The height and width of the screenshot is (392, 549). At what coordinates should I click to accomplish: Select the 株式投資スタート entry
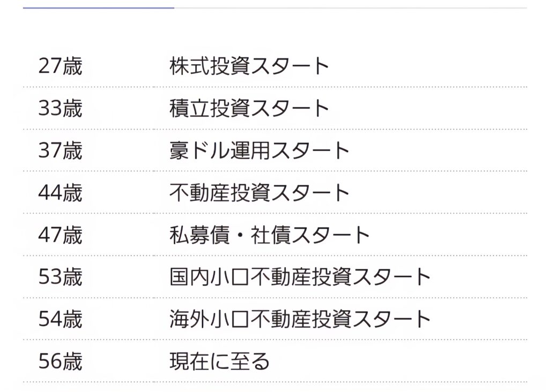point(249,66)
